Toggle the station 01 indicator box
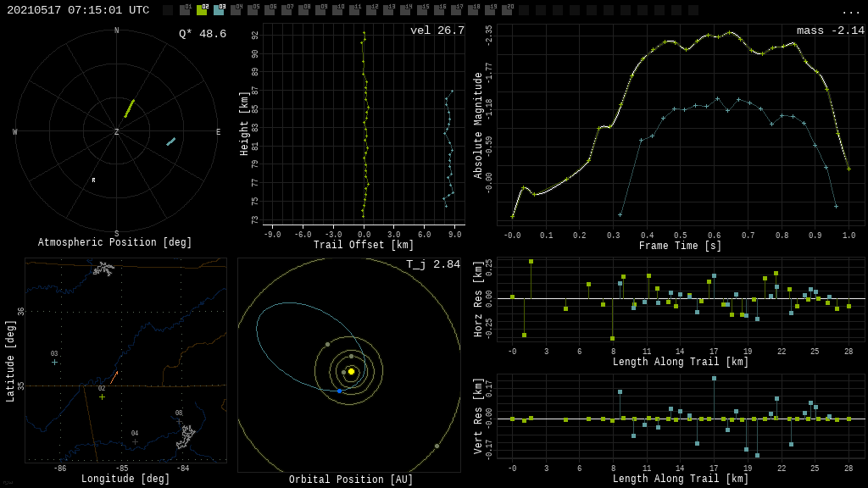Image resolution: width=868 pixels, height=488 pixels. 185,10
